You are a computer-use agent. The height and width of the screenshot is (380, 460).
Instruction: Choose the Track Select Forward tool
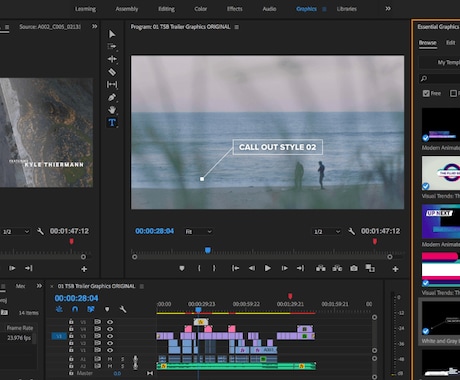point(112,46)
